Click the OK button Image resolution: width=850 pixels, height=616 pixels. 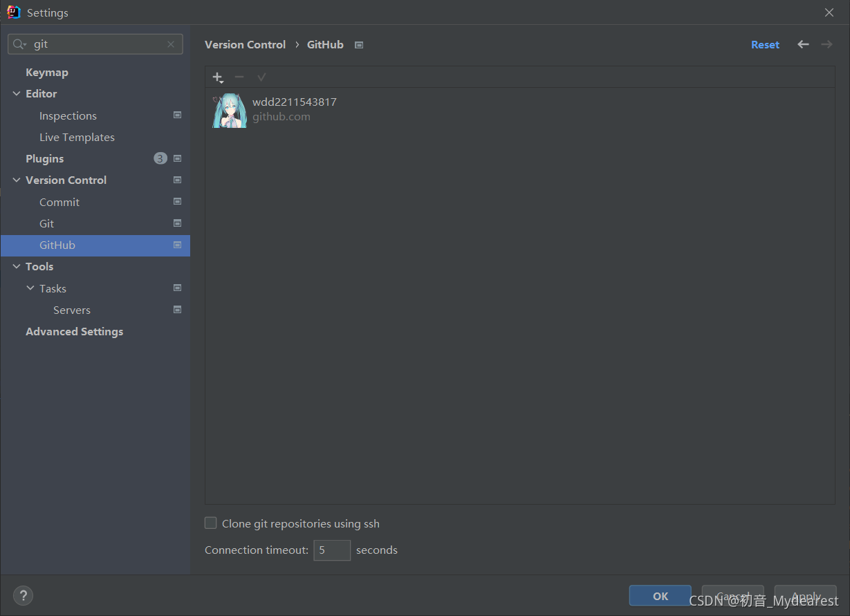pos(660,596)
